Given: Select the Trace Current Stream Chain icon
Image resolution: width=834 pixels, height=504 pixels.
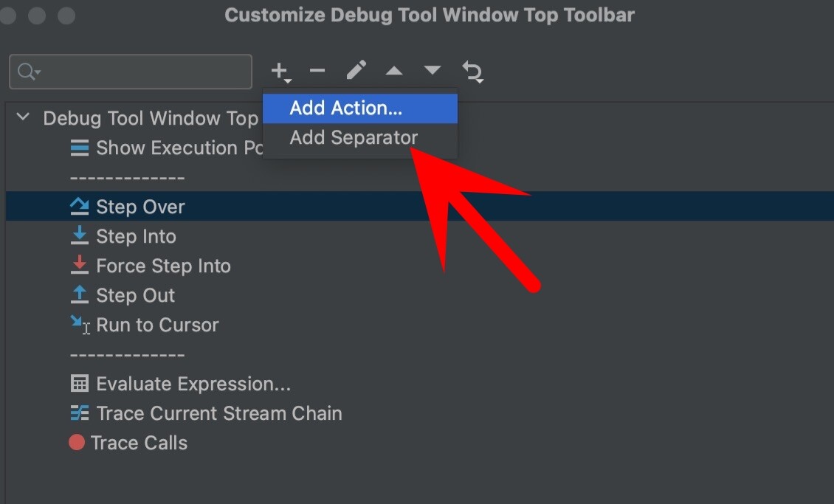Looking at the screenshot, I should 79,413.
